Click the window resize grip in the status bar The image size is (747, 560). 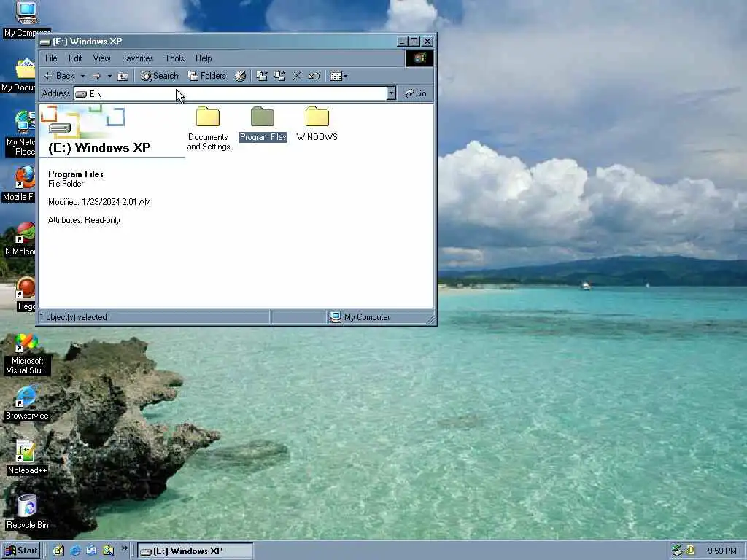tap(430, 319)
